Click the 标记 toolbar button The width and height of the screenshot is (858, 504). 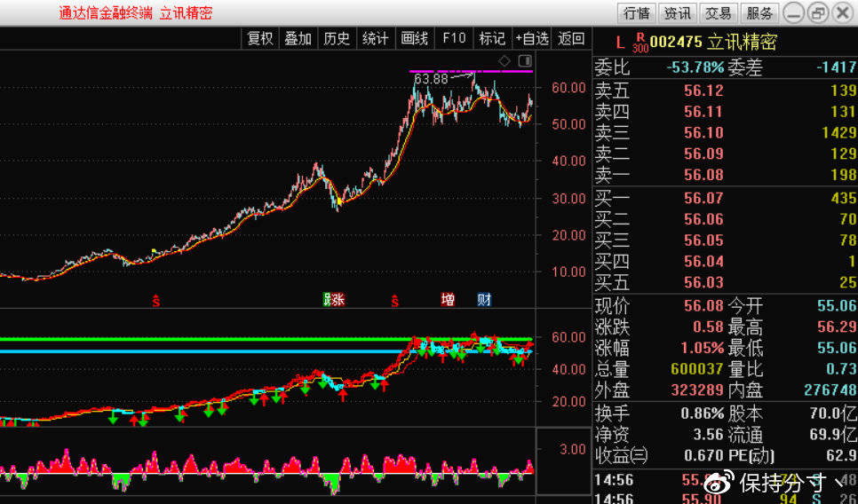pos(492,38)
